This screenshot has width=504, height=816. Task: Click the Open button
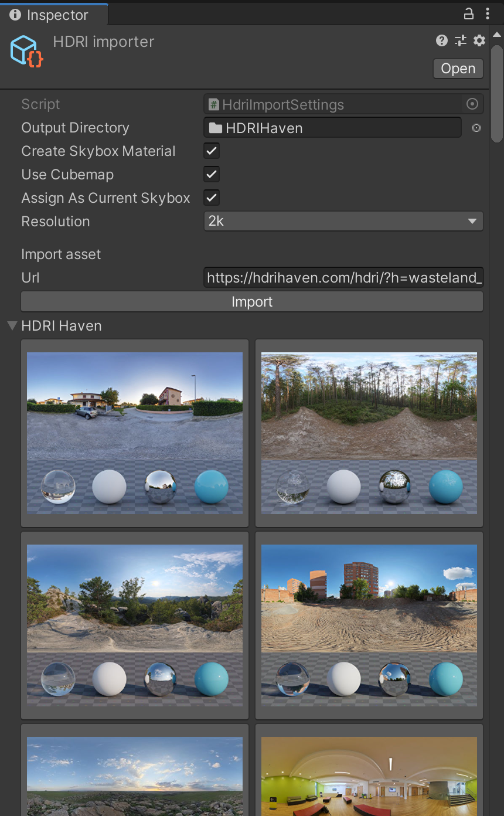tap(458, 69)
